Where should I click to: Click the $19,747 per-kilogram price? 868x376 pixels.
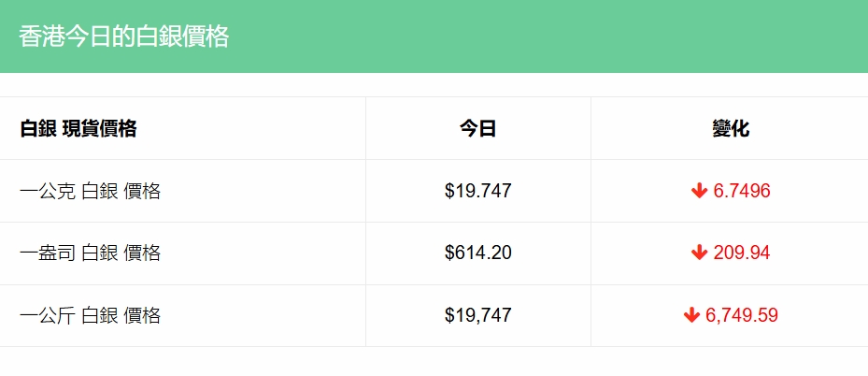pos(477,315)
